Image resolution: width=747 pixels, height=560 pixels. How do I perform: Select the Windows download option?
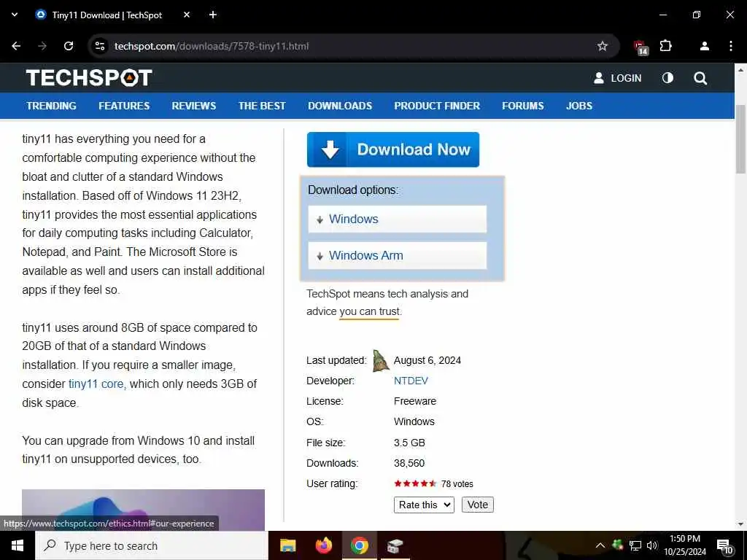point(398,219)
